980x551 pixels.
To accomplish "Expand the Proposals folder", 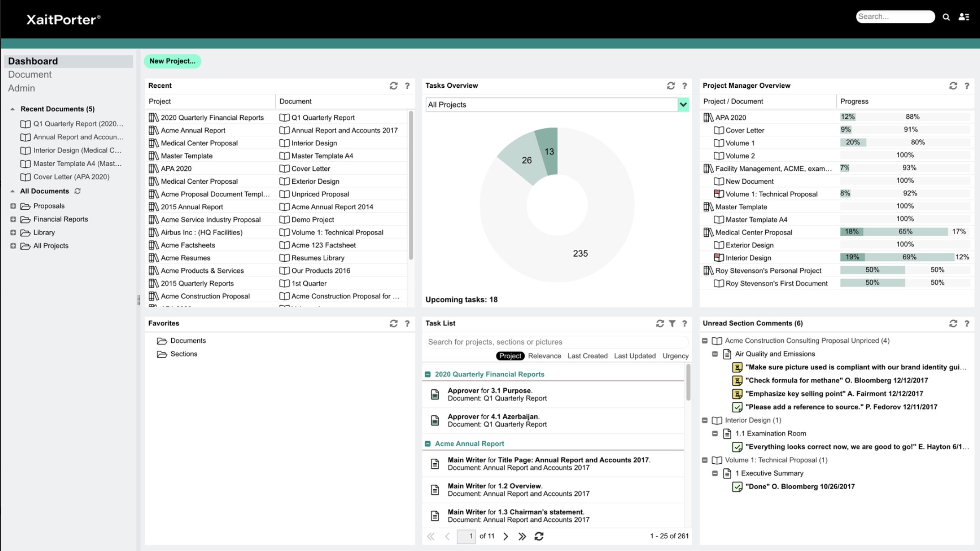I will (12, 206).
